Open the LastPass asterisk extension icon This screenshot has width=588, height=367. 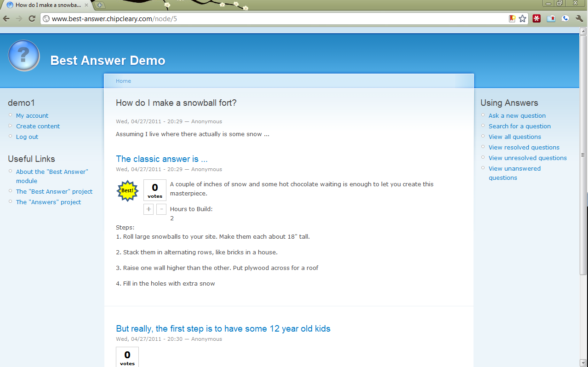(536, 18)
